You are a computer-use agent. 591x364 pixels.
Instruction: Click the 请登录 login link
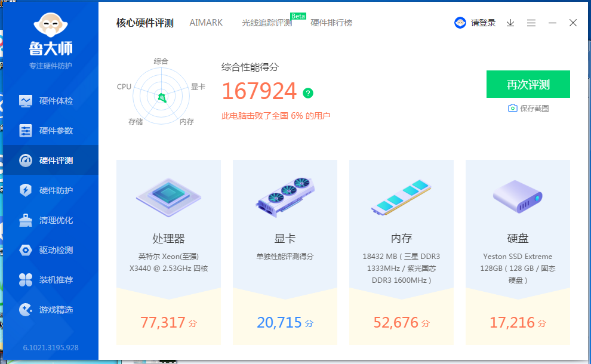point(483,23)
